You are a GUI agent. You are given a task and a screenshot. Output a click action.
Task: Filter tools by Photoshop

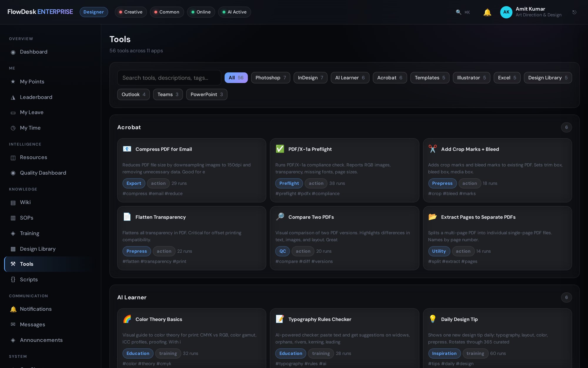(x=270, y=78)
